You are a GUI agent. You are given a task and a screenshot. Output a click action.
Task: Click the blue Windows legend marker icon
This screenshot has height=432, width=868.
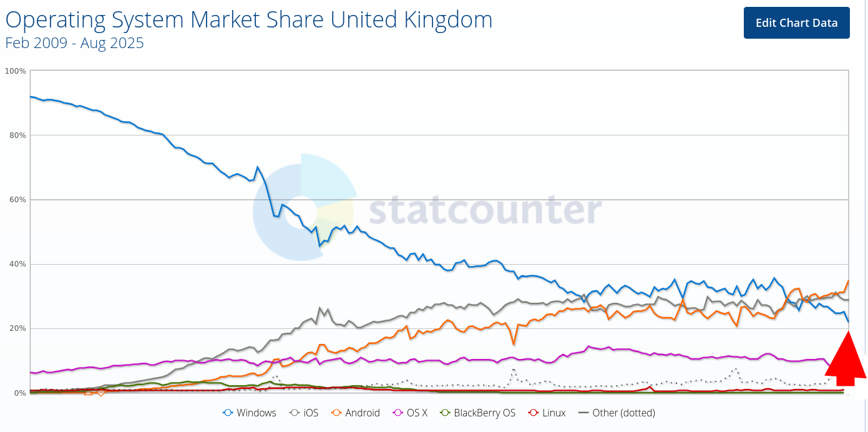click(227, 413)
